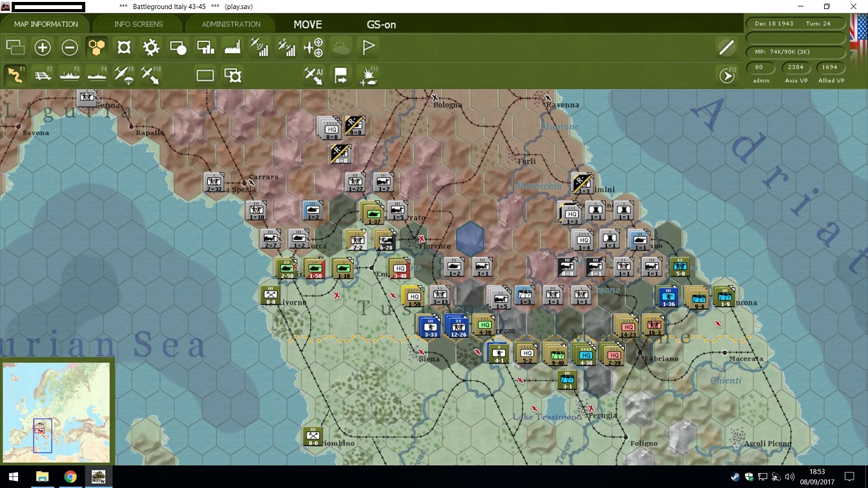This screenshot has width=868, height=488.
Task: Open the Windows Start menu
Action: click(x=14, y=477)
